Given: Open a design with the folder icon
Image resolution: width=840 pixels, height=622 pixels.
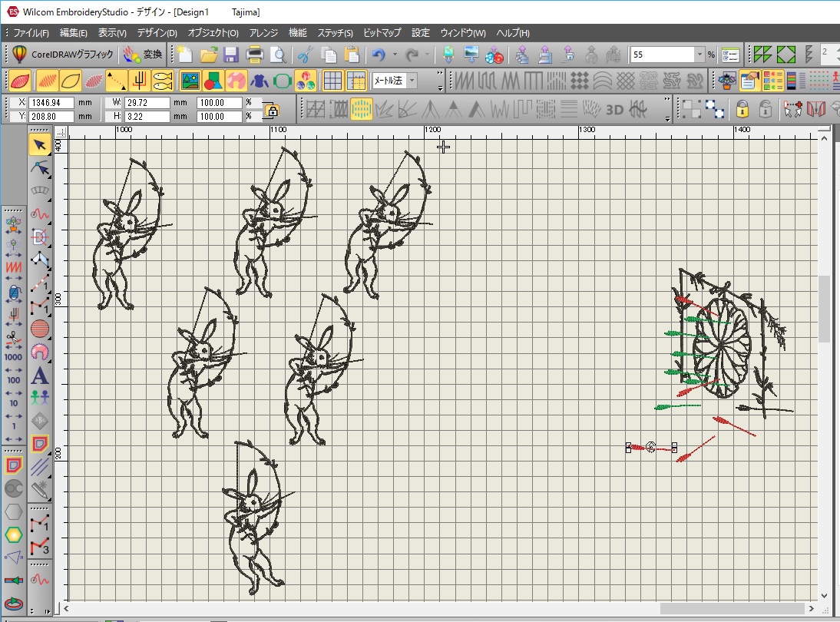Looking at the screenshot, I should click(208, 54).
